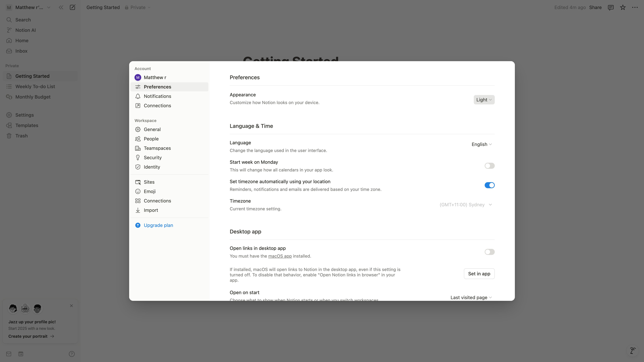644x362 pixels.
Task: Toggle Start week on Monday
Action: 490,166
